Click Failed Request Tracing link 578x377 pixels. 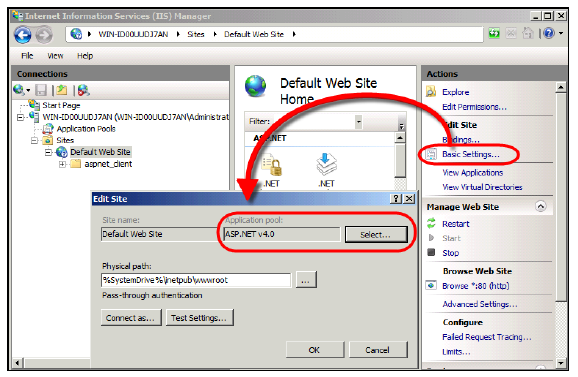click(x=487, y=337)
